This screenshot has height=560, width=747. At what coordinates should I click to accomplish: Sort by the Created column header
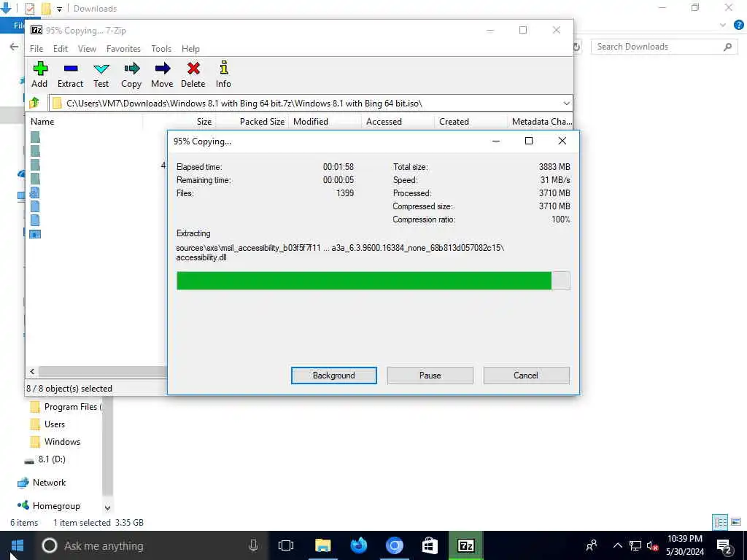pyautogui.click(x=471, y=122)
